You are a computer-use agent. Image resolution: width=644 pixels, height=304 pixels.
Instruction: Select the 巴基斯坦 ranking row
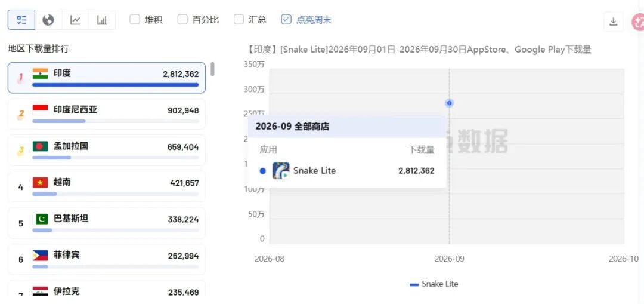107,223
